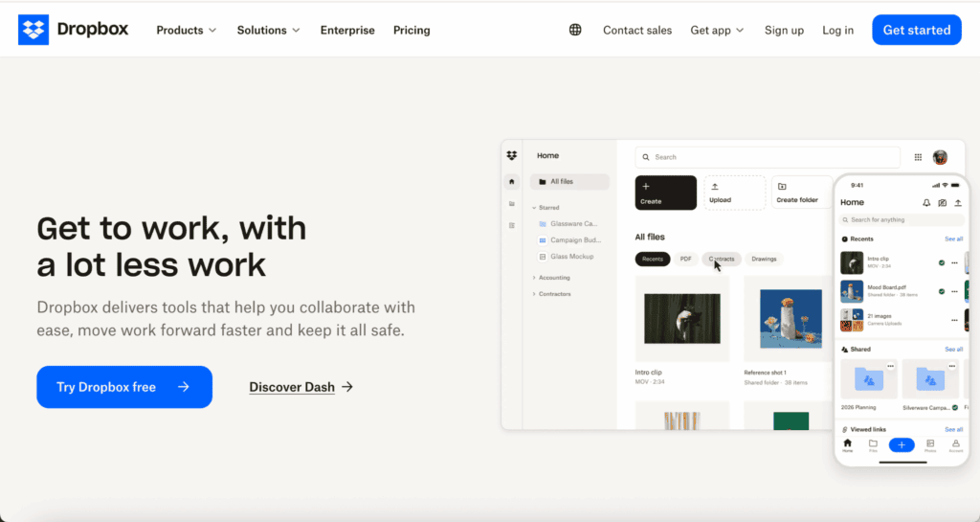Open the Glass Mockup starred item
The width and height of the screenshot is (980, 522).
coord(567,257)
